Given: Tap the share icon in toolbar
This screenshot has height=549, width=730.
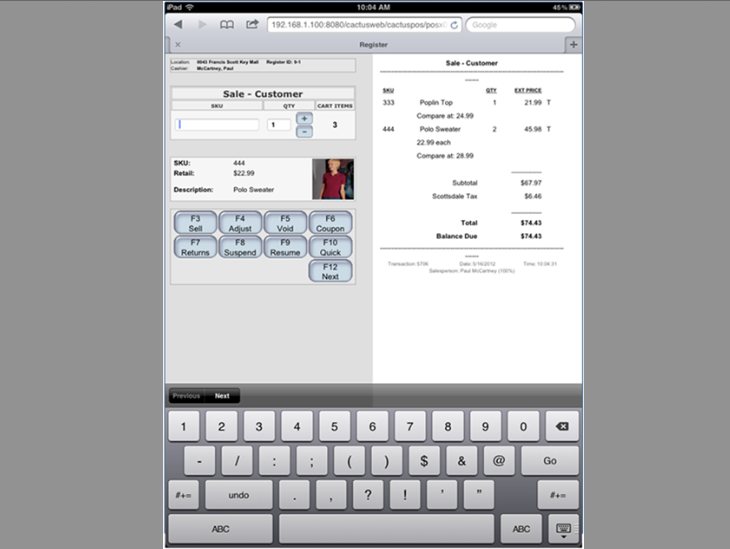Looking at the screenshot, I should (252, 24).
